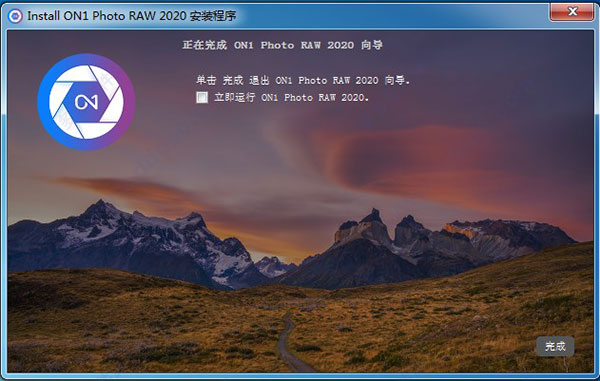Enable the 立即运行 ON1 Photo RAW 2020 checkbox
This screenshot has width=600, height=381.
(202, 98)
